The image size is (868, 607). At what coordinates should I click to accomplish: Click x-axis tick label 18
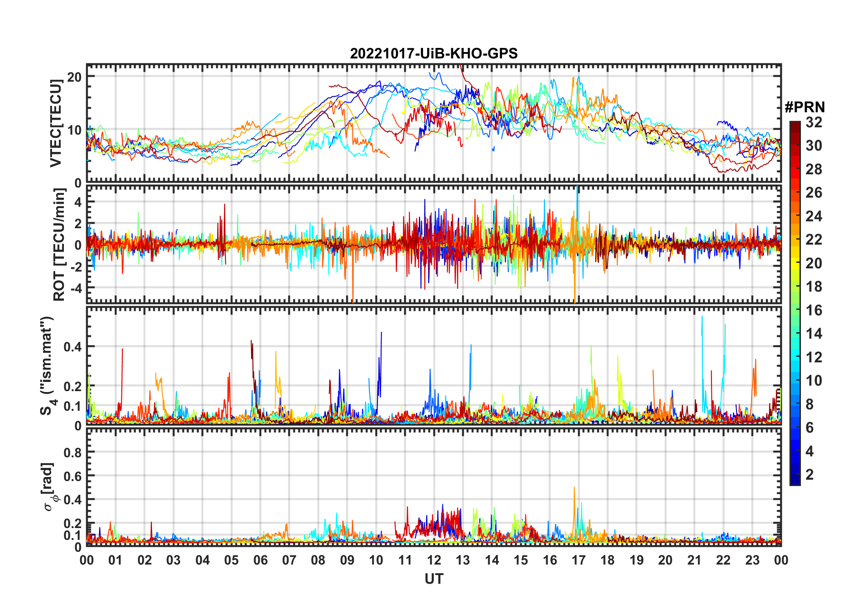pos(607,560)
